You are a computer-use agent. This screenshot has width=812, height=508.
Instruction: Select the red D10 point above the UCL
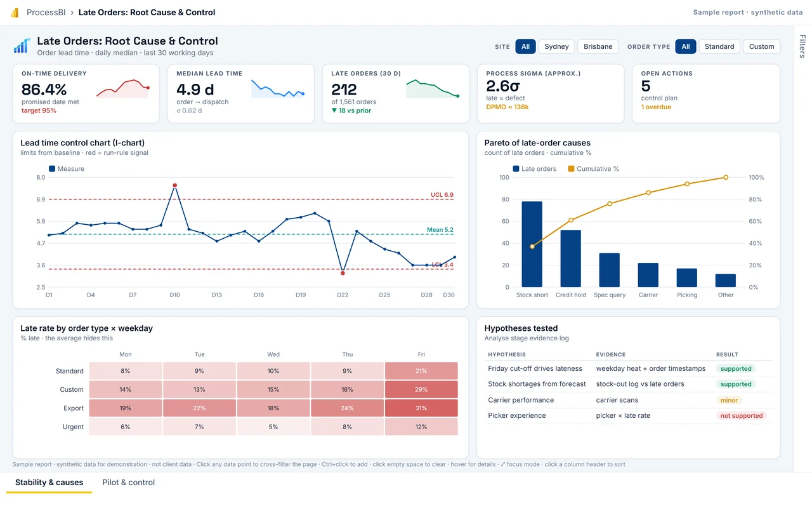(174, 185)
